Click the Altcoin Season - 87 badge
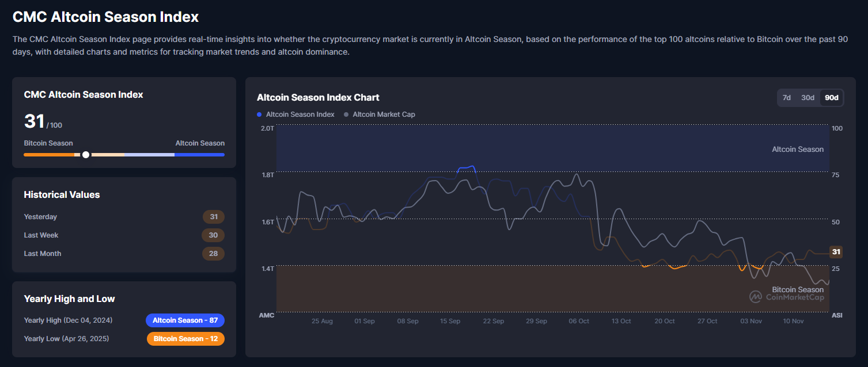Screen dimensions: 868x367 tap(185, 320)
